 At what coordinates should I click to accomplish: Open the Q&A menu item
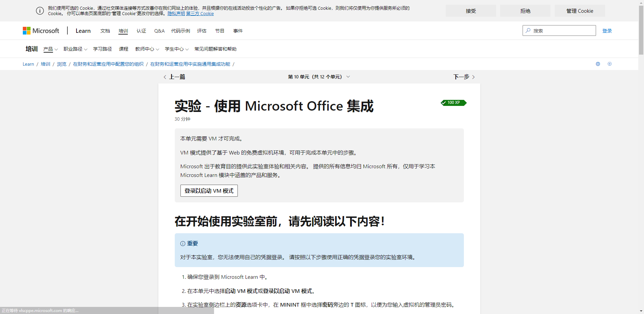tap(159, 31)
